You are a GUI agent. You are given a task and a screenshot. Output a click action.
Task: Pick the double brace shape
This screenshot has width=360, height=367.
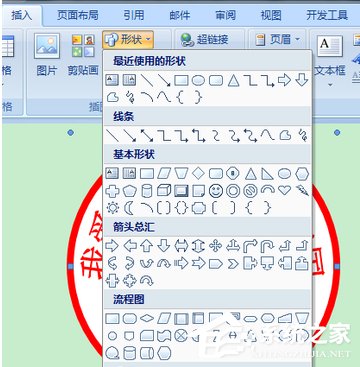(x=181, y=208)
